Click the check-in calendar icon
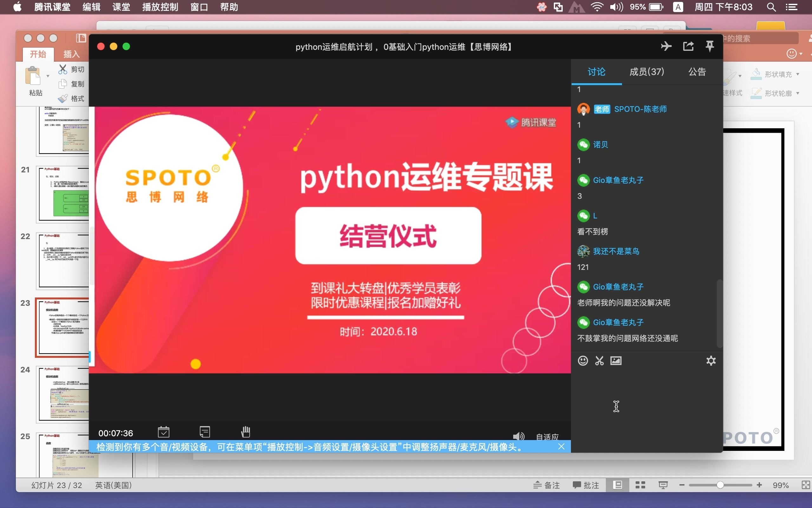 click(163, 432)
